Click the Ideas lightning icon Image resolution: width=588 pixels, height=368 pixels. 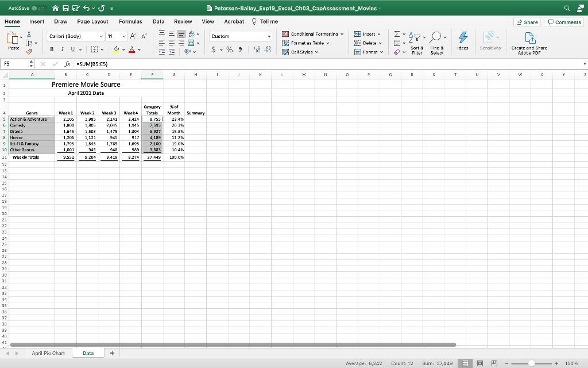(x=463, y=41)
